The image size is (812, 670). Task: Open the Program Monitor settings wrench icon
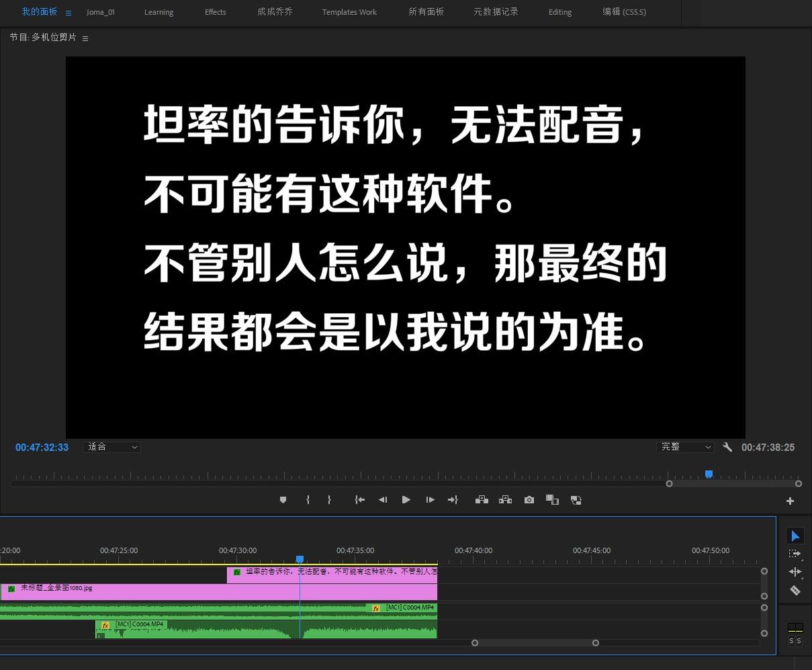click(727, 446)
